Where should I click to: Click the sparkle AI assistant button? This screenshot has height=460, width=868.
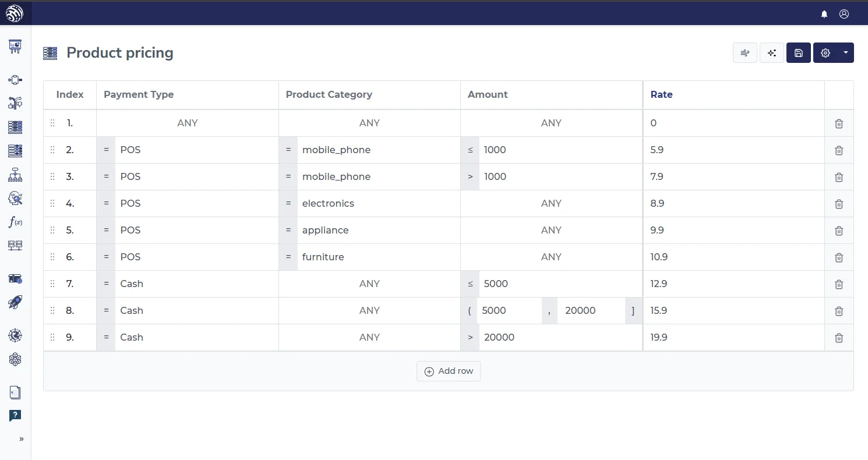[772, 53]
